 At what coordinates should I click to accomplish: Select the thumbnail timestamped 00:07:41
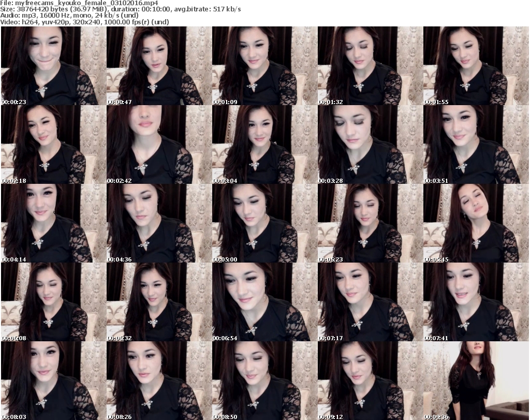click(476, 302)
